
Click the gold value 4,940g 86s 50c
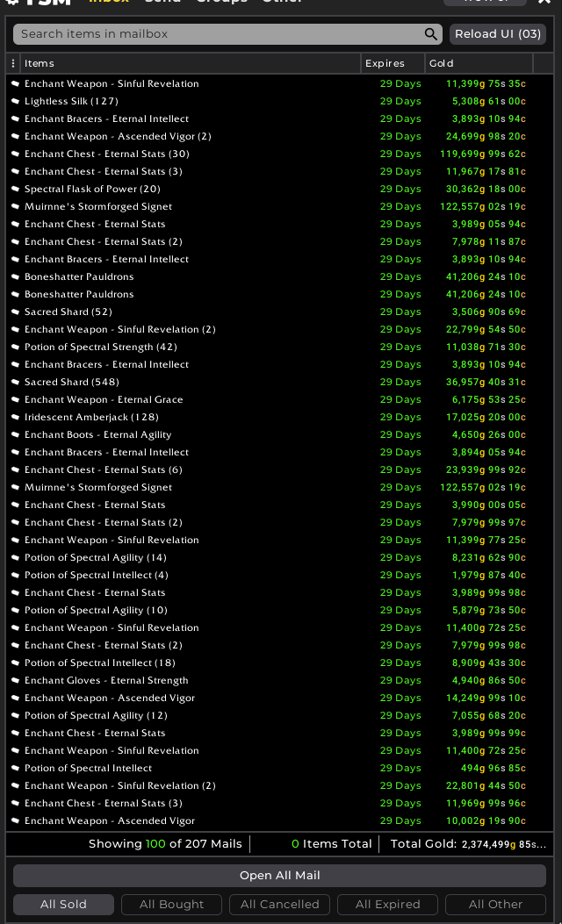click(489, 681)
